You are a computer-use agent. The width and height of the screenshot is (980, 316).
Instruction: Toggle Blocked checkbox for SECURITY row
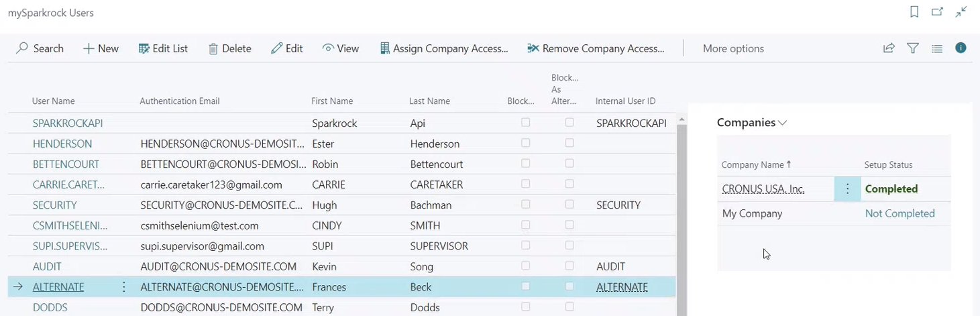[526, 205]
